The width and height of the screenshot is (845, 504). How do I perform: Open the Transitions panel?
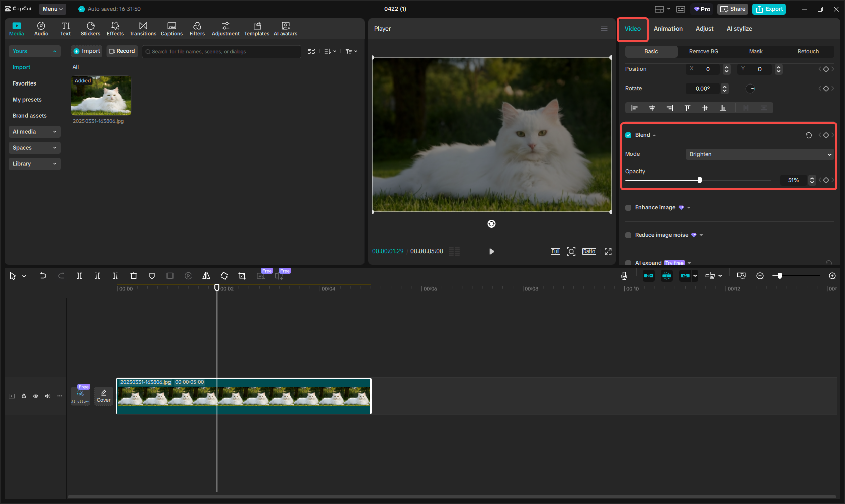(x=143, y=29)
